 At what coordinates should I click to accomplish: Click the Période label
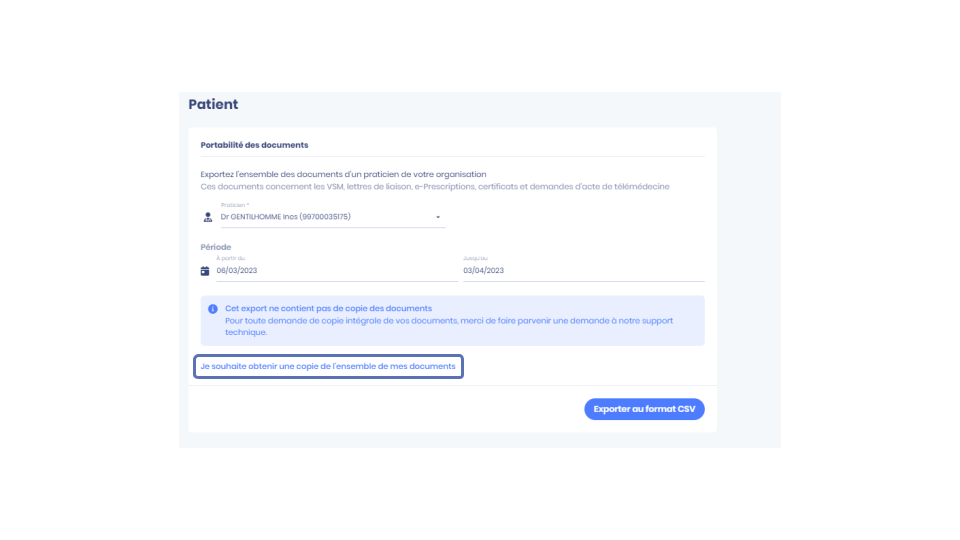216,247
